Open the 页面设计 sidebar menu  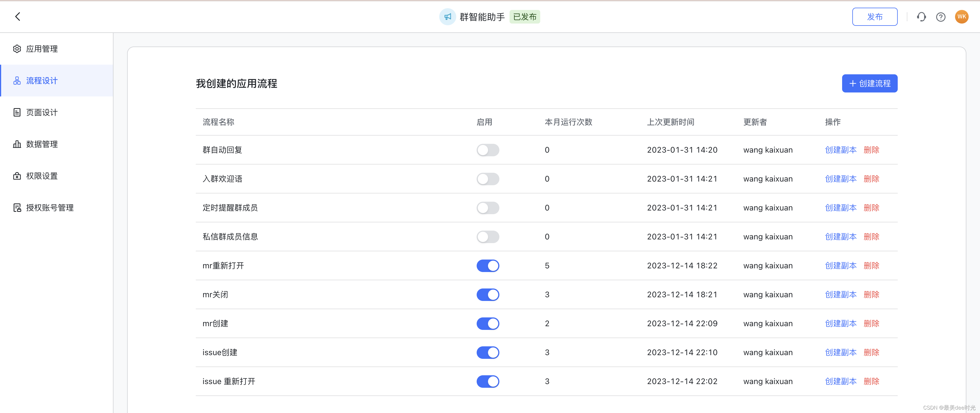42,112
